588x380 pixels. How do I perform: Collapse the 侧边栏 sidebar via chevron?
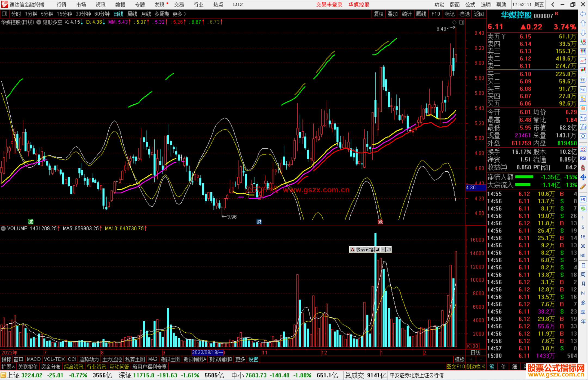pyautogui.click(x=483, y=367)
